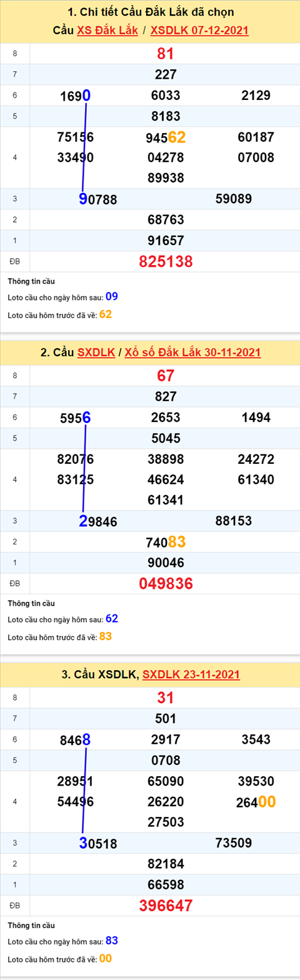Select number 5045 in prize 5
Image resolution: width=300 pixels, height=980 pixels.
(166, 438)
